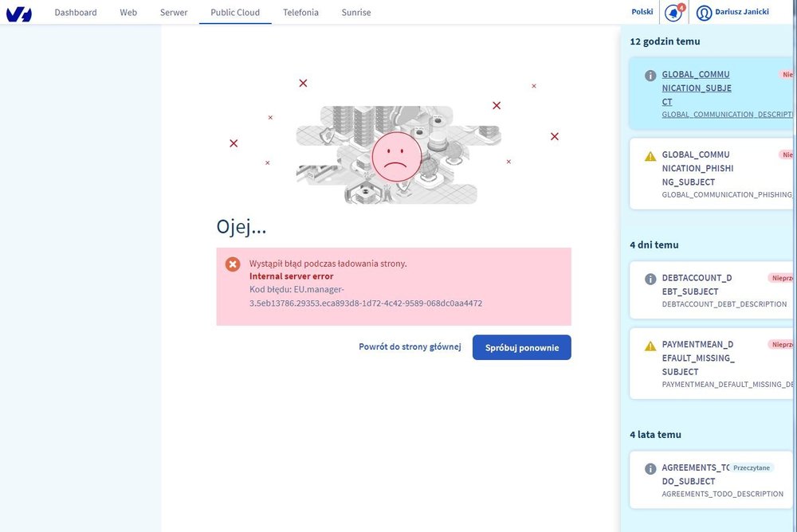
Task: Toggle unread badge on PAYMENTMEAN notification
Action: coord(782,345)
